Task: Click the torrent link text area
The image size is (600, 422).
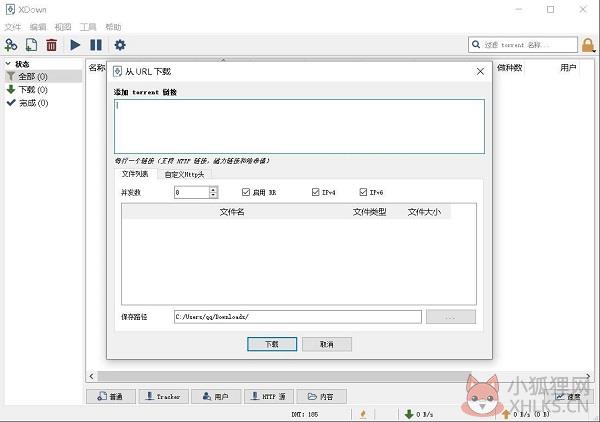Action: coord(299,127)
